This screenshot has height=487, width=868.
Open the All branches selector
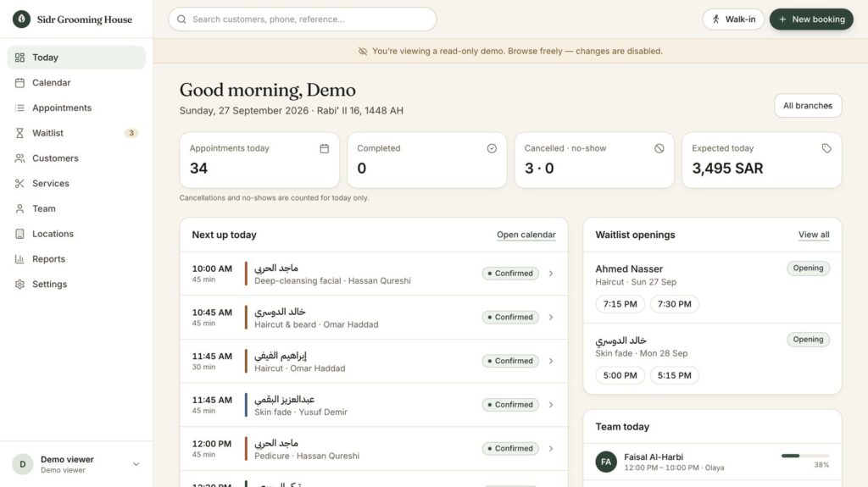click(x=808, y=106)
